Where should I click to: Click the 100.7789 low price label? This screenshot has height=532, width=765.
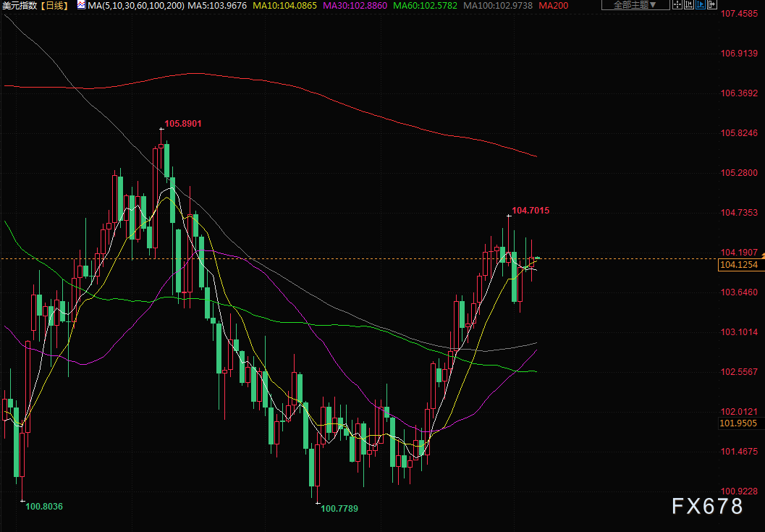point(339,509)
